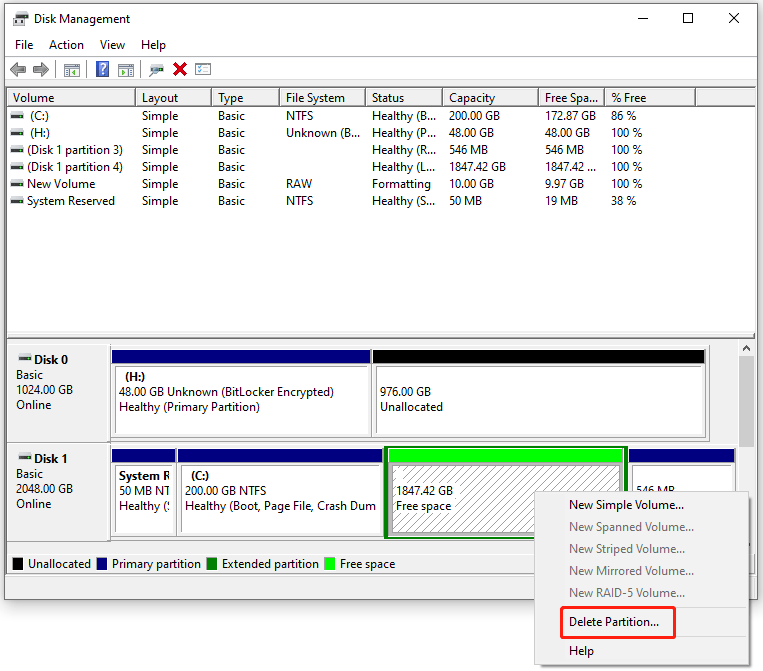This screenshot has height=671, width=763.
Task: Click the 1847.42 GB capacity cell
Action: (x=477, y=167)
